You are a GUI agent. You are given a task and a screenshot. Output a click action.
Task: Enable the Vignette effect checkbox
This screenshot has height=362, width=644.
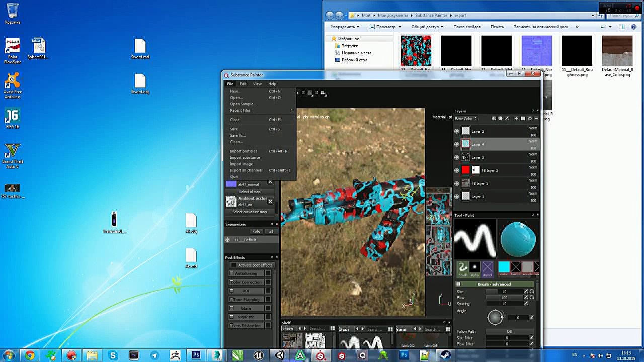coord(268,317)
